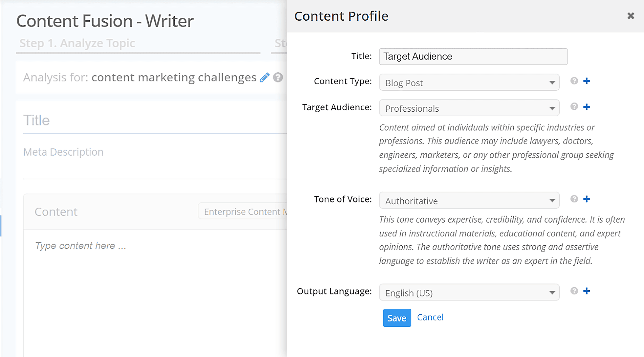This screenshot has width=644, height=357.
Task: Open help icon next to Output Language
Action: coord(574,291)
